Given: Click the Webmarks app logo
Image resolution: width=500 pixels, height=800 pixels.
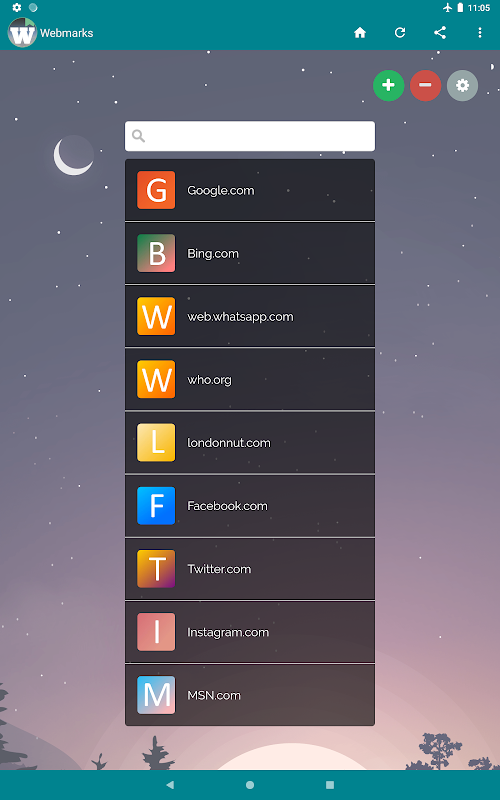Looking at the screenshot, I should [x=22, y=33].
